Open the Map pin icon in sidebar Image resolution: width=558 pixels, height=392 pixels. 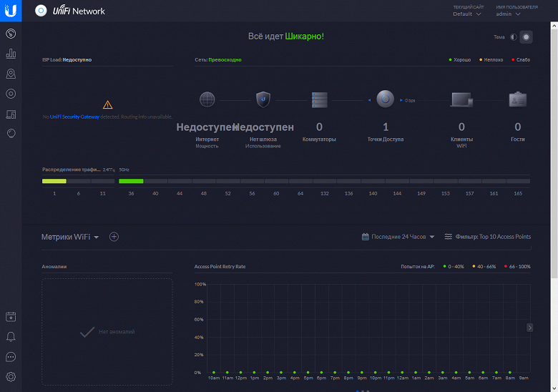[11, 74]
